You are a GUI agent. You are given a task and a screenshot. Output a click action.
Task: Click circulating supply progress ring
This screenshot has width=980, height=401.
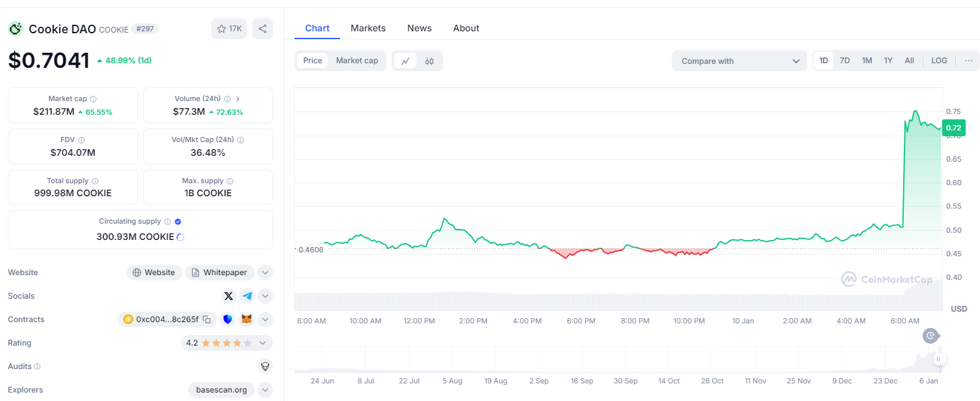(180, 237)
